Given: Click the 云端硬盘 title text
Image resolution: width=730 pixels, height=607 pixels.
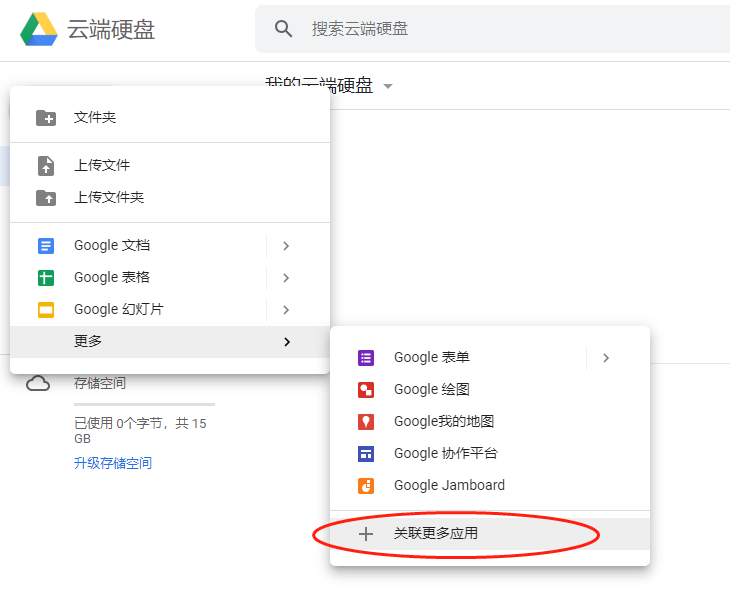Looking at the screenshot, I should pos(111,29).
